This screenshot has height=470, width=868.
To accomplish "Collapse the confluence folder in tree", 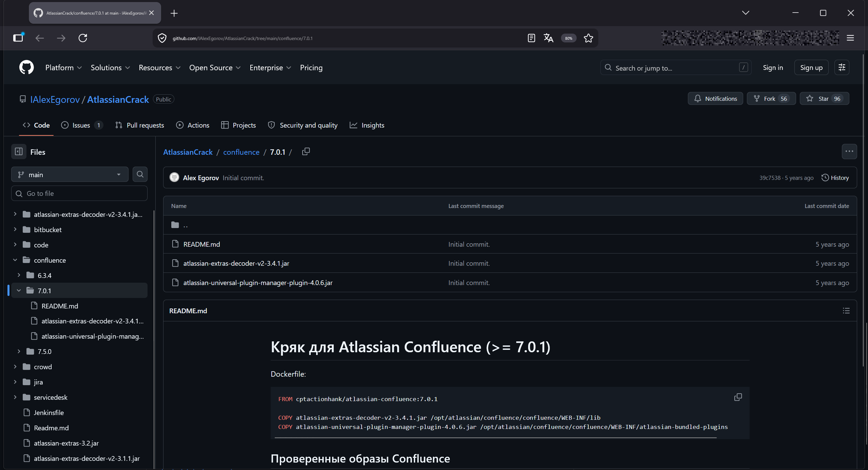I will 15,260.
